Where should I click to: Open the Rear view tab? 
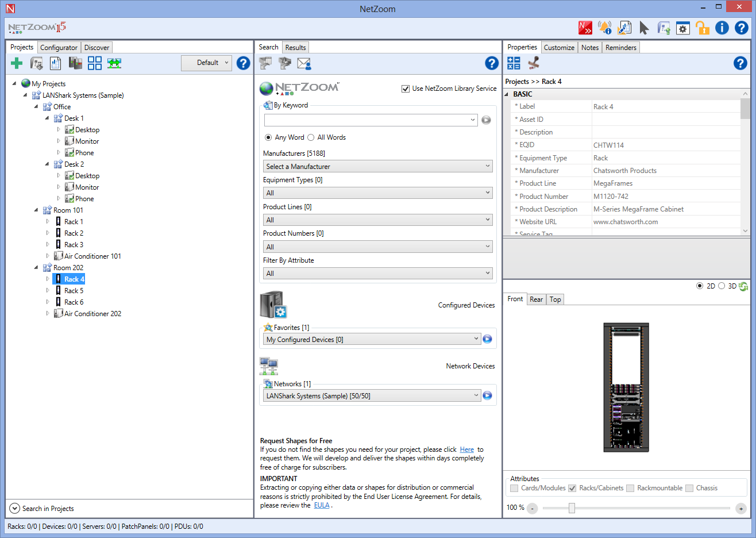pyautogui.click(x=536, y=299)
